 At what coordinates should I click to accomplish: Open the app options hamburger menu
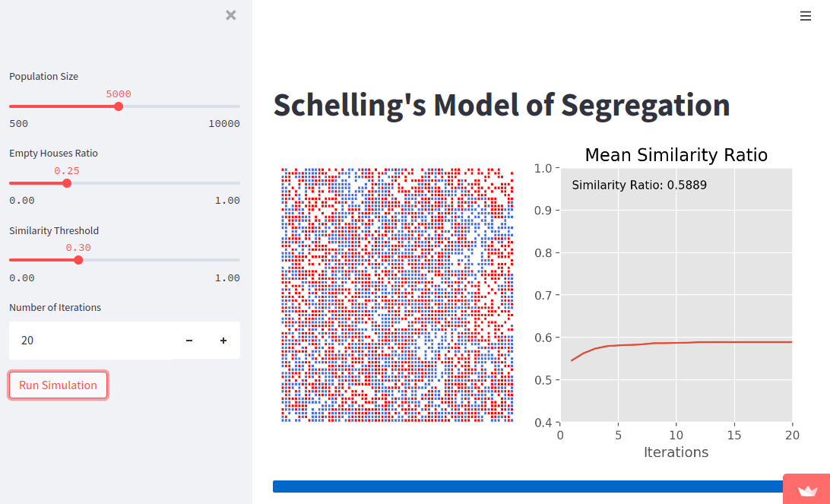point(806,15)
